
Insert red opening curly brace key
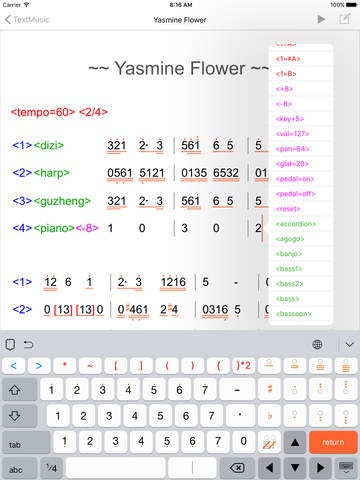coord(218,366)
